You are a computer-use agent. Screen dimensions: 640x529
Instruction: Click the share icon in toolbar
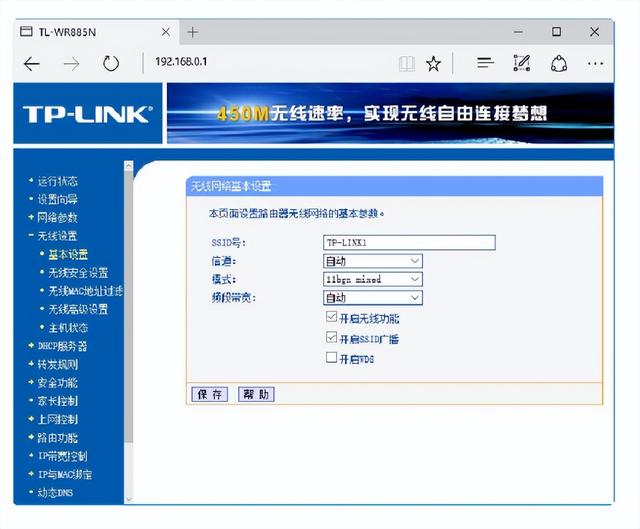coord(559,64)
